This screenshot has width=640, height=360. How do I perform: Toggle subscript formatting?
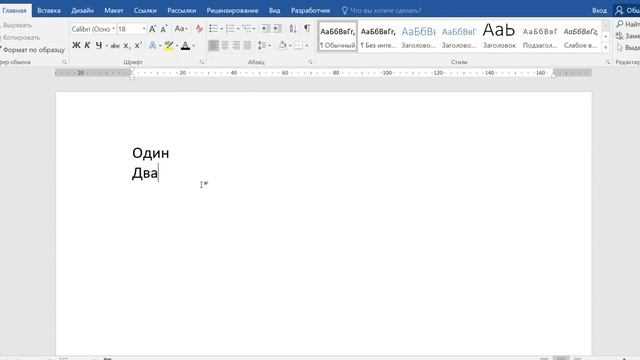(126, 46)
